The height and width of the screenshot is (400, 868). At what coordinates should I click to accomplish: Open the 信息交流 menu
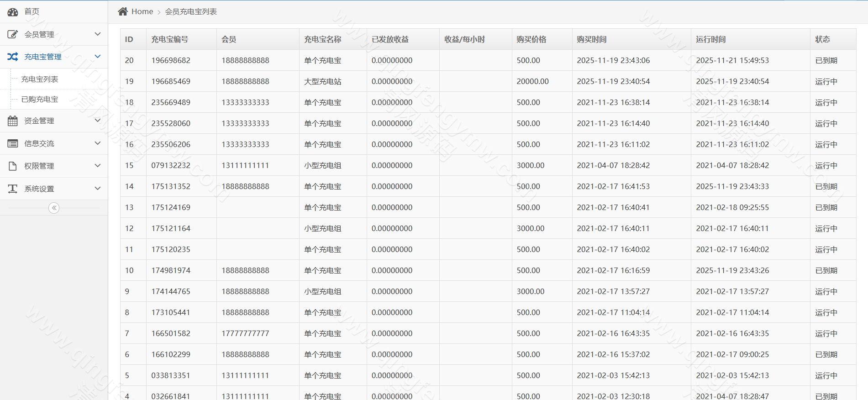(54, 143)
